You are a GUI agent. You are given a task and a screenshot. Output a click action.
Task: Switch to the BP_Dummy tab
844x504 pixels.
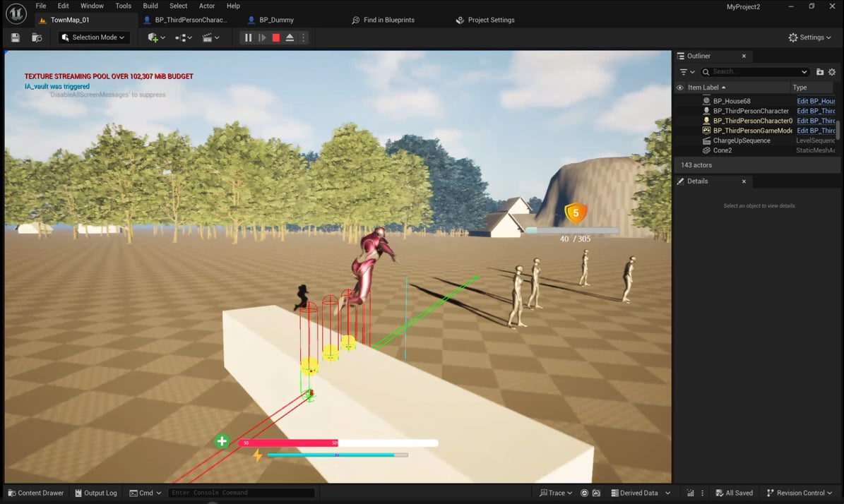pyautogui.click(x=276, y=20)
